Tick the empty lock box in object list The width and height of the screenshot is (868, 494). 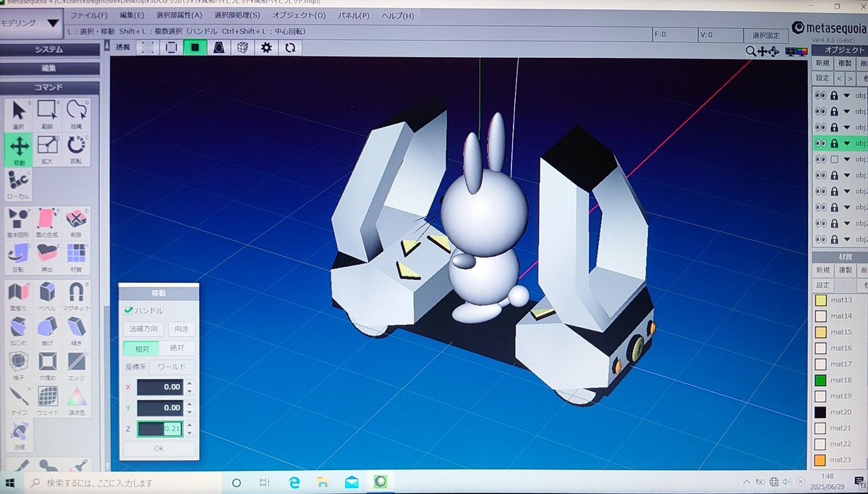(834, 159)
